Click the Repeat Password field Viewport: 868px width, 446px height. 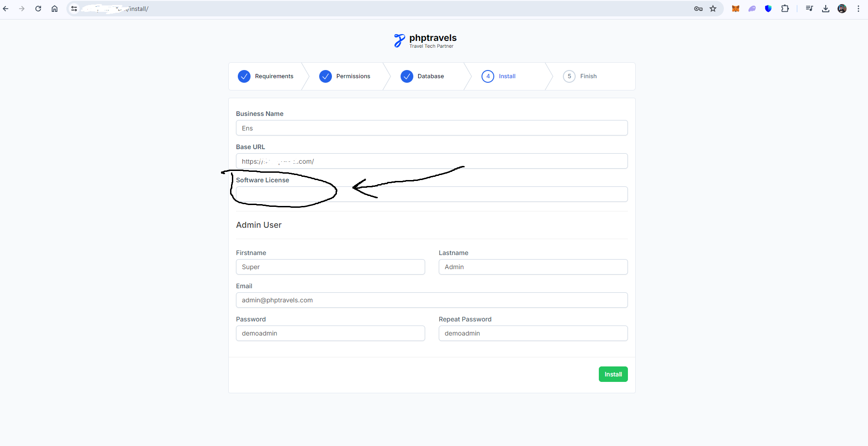pyautogui.click(x=533, y=333)
